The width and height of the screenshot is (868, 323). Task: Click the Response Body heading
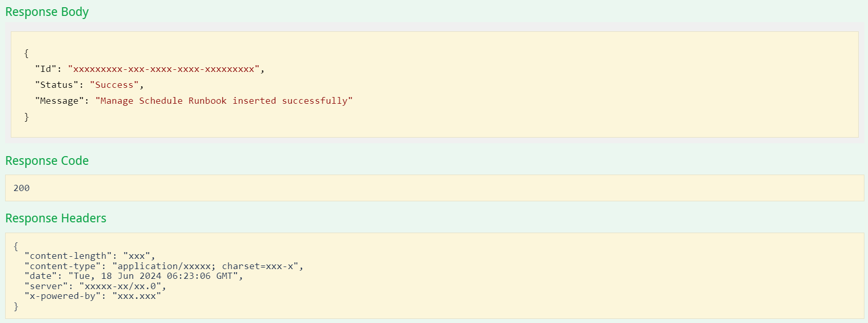pos(47,12)
